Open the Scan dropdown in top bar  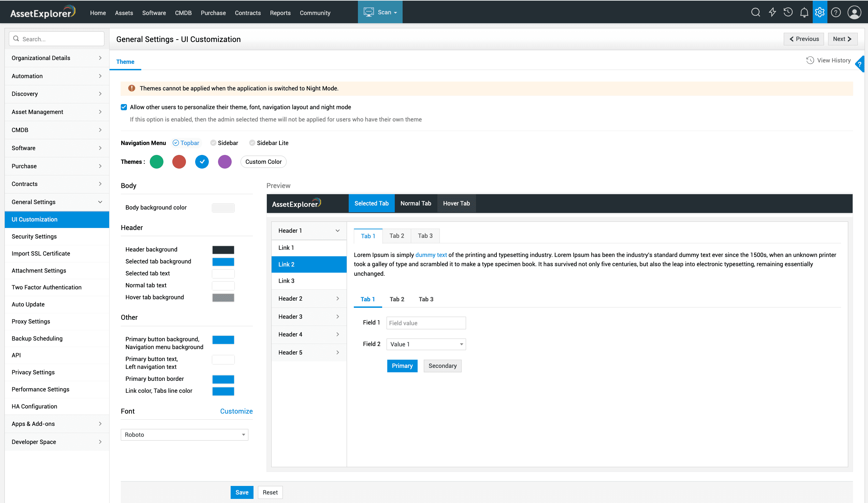click(x=380, y=12)
